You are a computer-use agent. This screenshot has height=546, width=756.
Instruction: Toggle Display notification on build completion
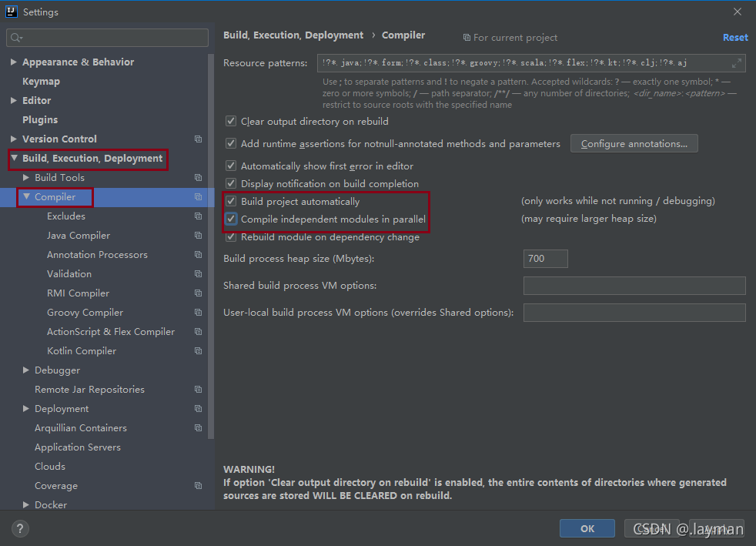click(231, 184)
